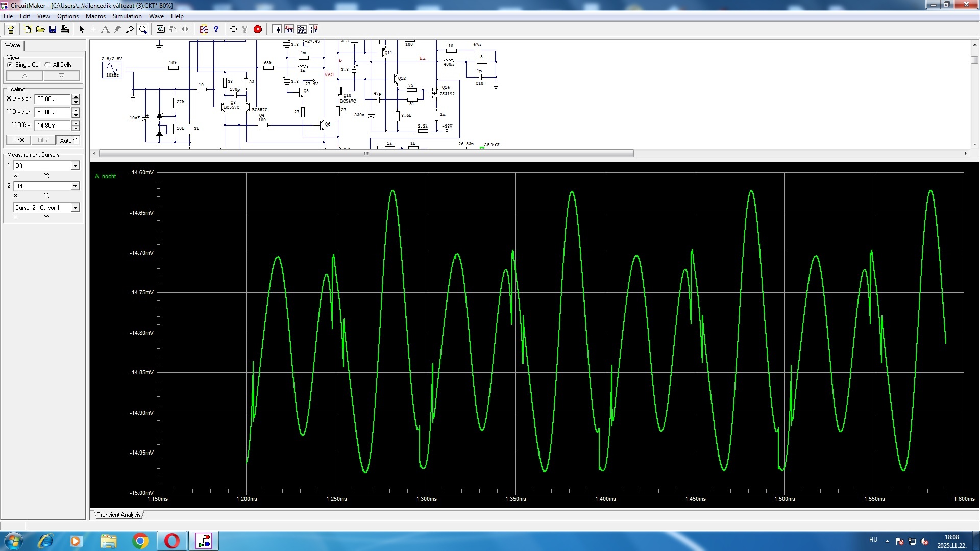Expand the Cursor 2 - Cursor 1 combo box
The image size is (980, 551).
coord(75,207)
